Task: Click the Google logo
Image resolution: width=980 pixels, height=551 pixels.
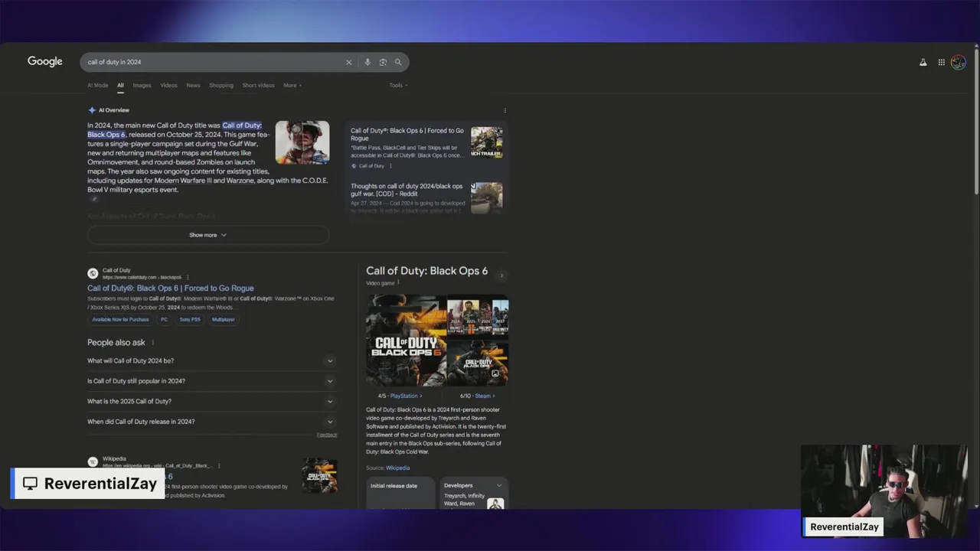Action: click(45, 61)
